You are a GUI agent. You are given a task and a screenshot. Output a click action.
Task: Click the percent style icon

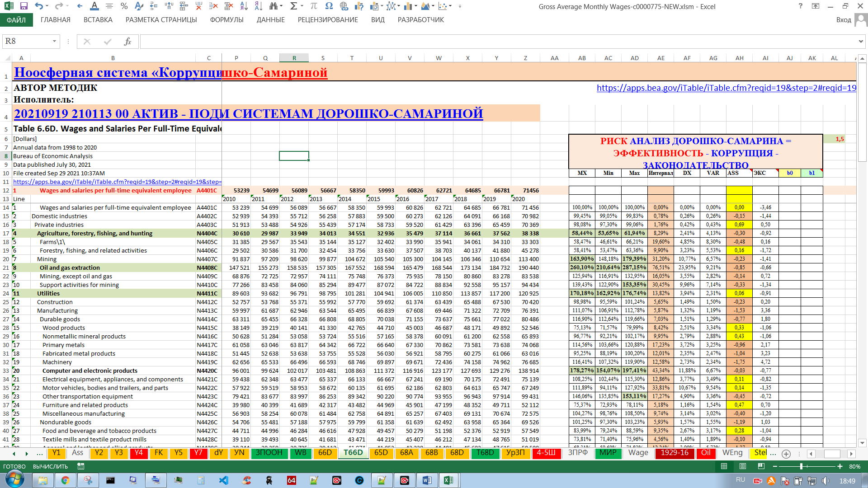(124, 6)
